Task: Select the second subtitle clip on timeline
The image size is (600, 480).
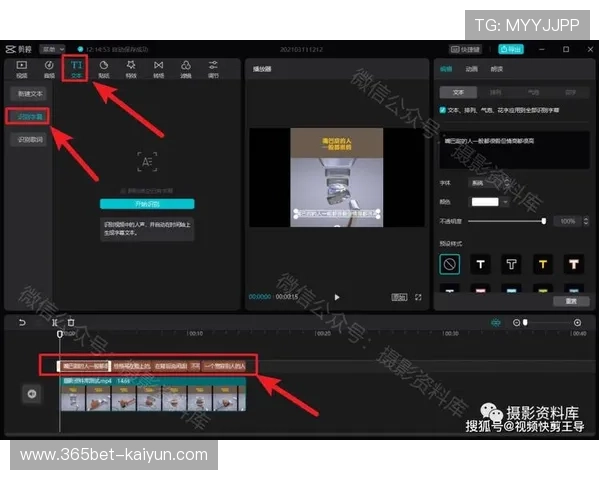Action: pos(132,366)
